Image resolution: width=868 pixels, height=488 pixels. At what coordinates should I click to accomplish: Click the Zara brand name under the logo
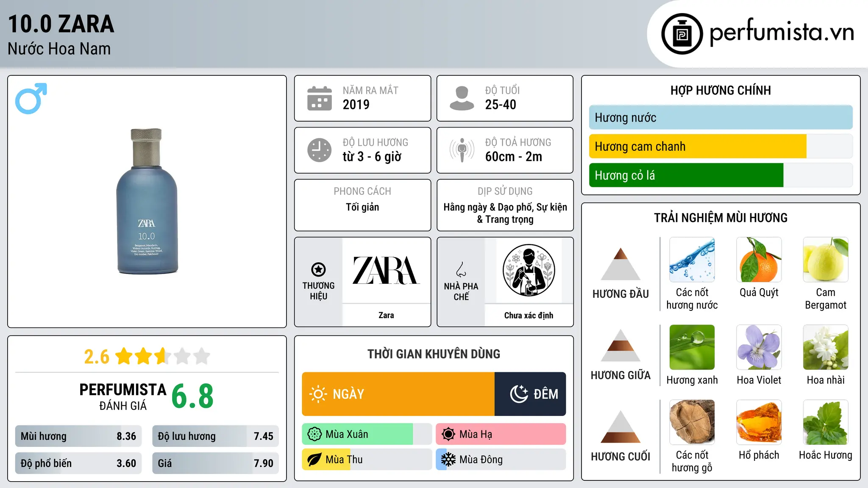[x=386, y=315]
